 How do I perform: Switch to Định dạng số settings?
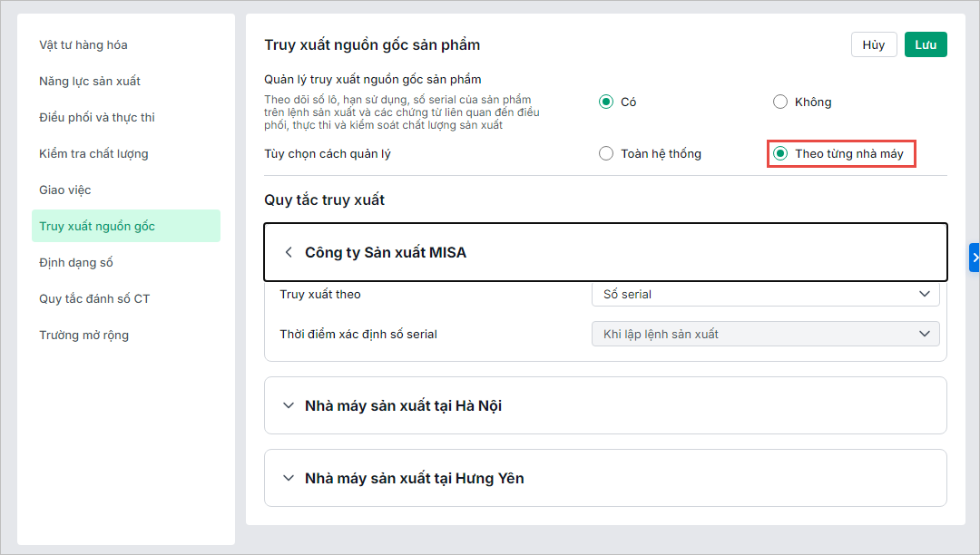tap(76, 263)
